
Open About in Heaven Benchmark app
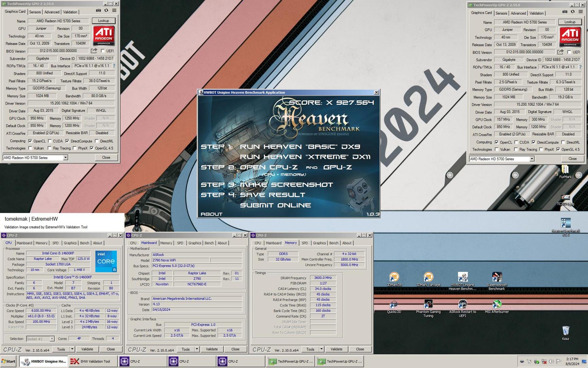click(x=211, y=214)
